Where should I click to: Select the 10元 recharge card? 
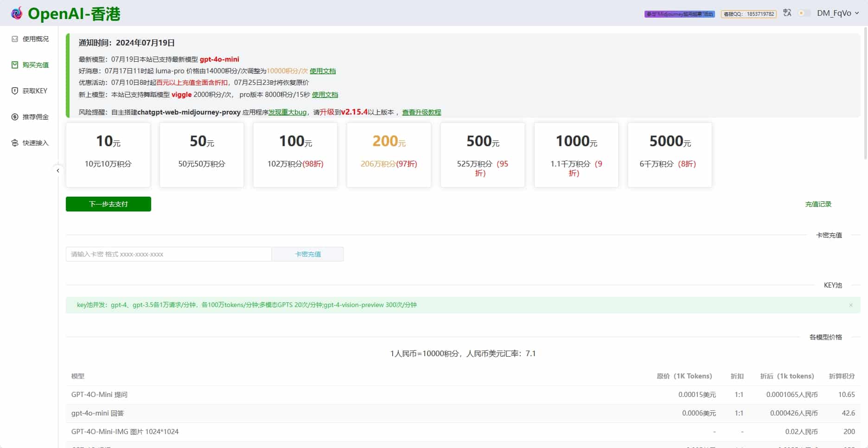(108, 155)
